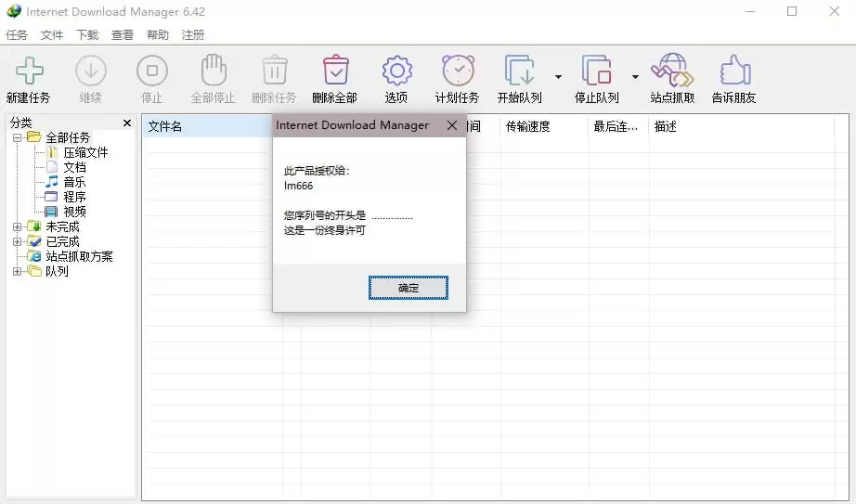The width and height of the screenshot is (856, 504).
Task: Open 选项 gear settings icon
Action: pyautogui.click(x=396, y=71)
